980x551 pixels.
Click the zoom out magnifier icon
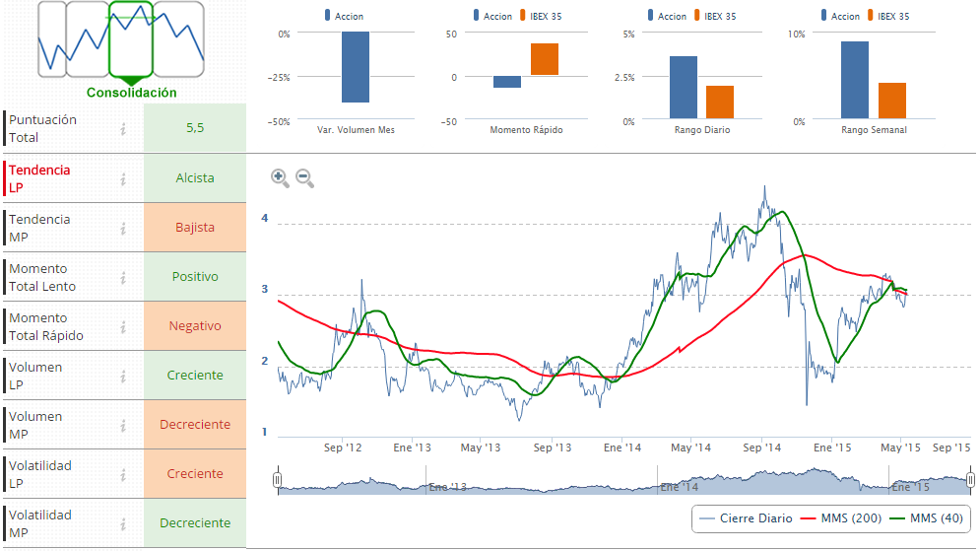pos(305,178)
